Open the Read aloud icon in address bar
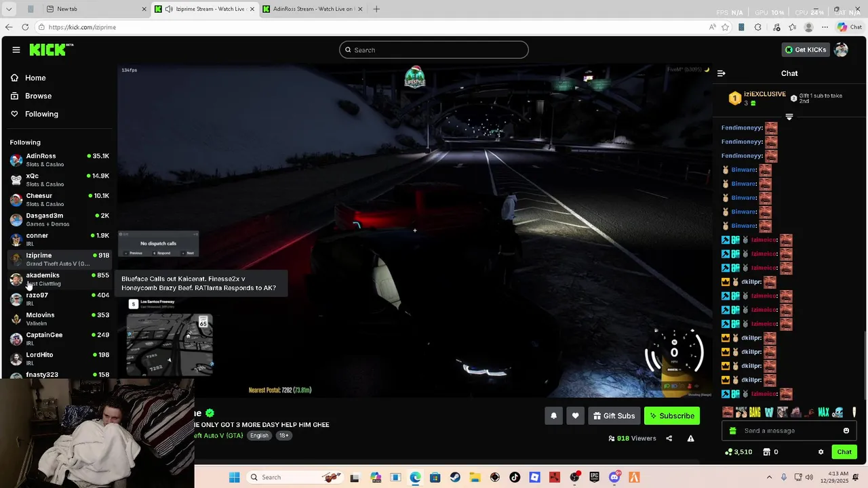Image resolution: width=868 pixels, height=488 pixels. 712,27
